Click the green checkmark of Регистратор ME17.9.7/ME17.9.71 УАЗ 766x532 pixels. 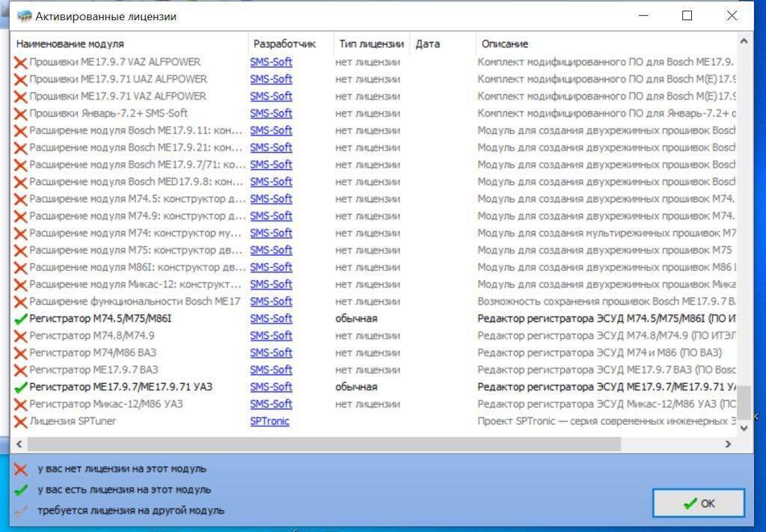pos(20,388)
